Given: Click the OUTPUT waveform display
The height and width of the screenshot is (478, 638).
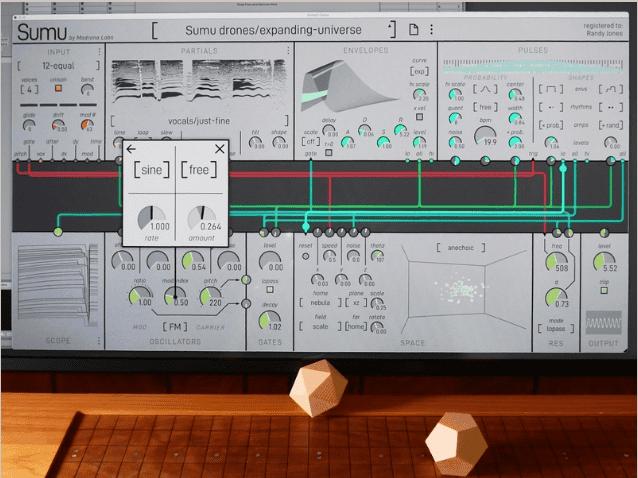Looking at the screenshot, I should 603,323.
